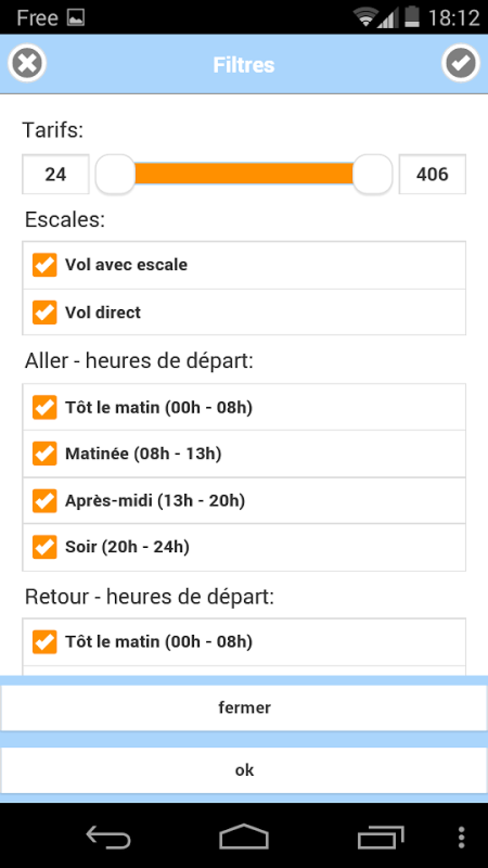Toggle Aller Tôt le matin (00h - 08h)
The height and width of the screenshot is (868, 488).
[44, 407]
